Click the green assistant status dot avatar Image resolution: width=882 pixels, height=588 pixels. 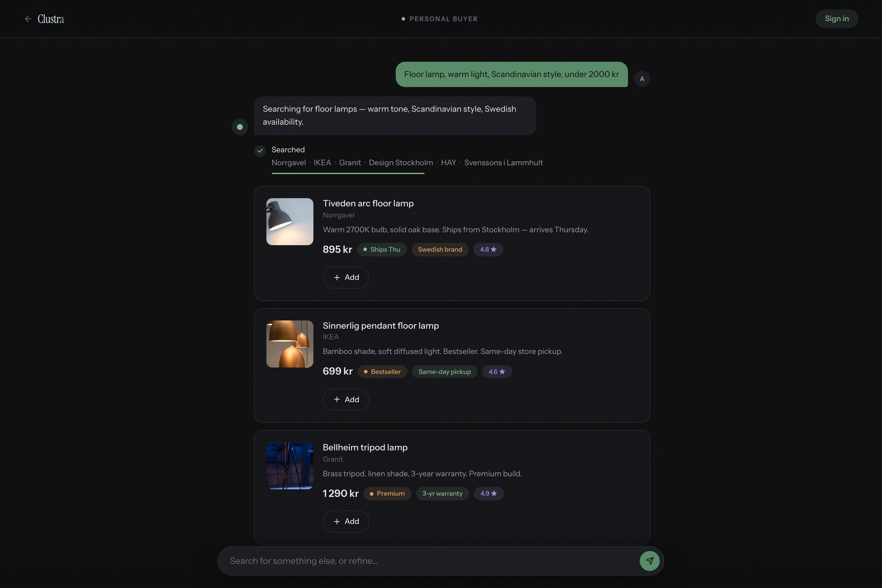click(240, 127)
